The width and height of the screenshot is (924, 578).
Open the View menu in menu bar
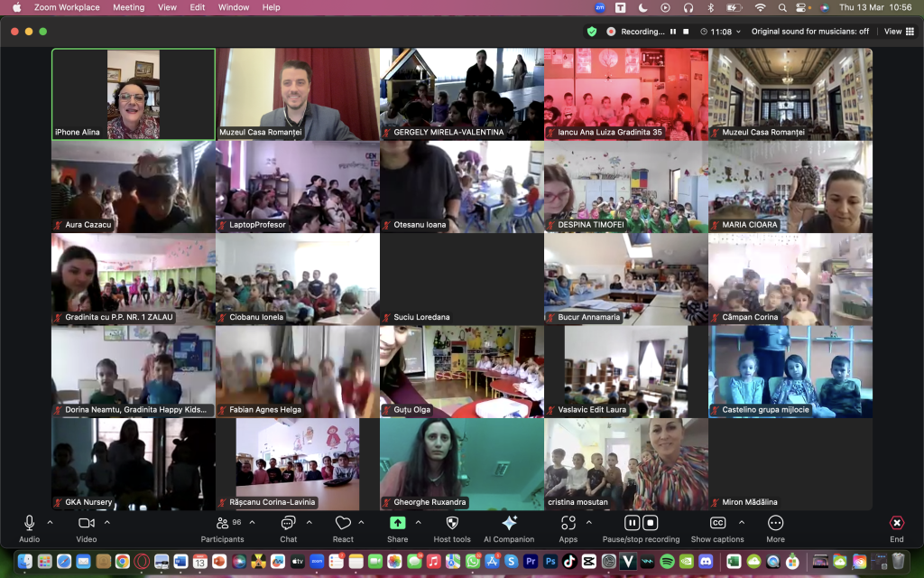[x=167, y=7]
